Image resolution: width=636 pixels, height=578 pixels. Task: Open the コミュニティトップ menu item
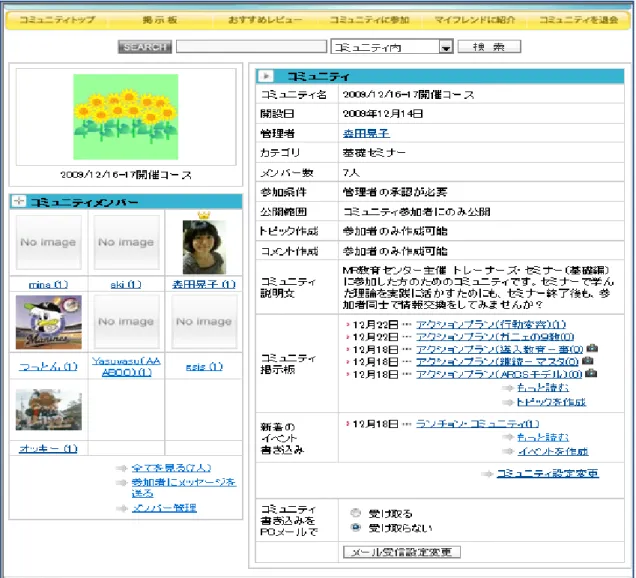(58, 19)
